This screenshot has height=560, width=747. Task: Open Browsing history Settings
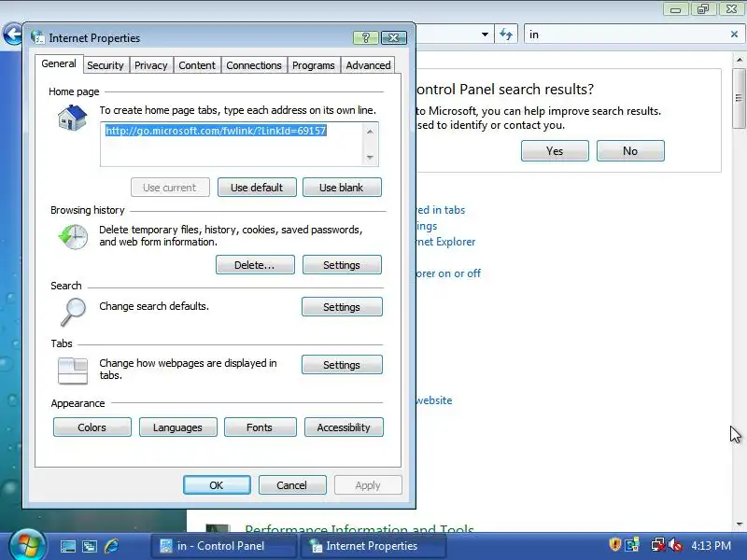click(342, 265)
